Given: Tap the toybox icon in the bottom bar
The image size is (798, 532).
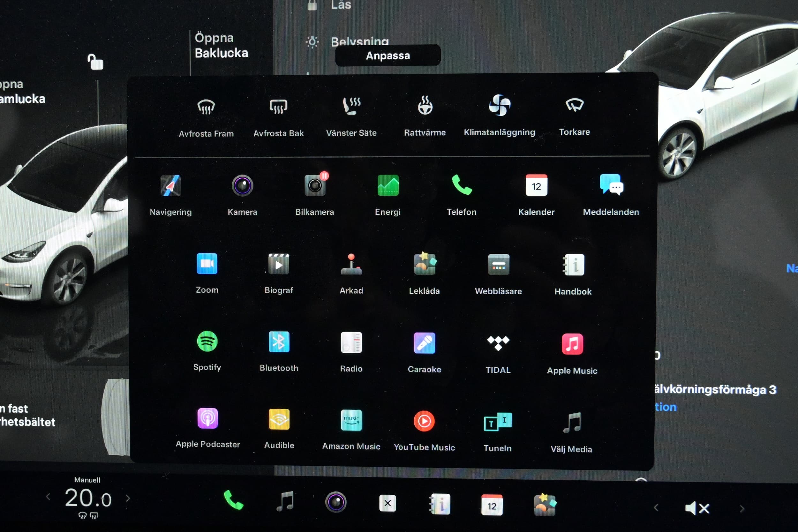Looking at the screenshot, I should [x=545, y=505].
